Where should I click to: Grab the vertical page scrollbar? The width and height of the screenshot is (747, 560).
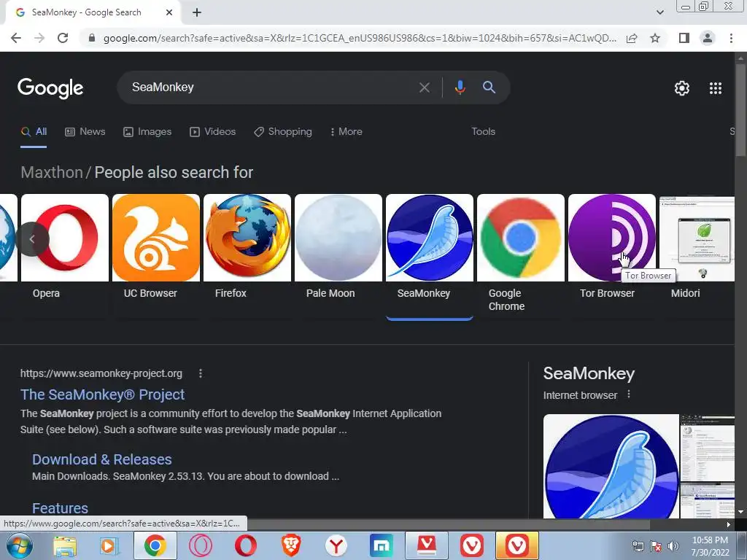tap(740, 109)
